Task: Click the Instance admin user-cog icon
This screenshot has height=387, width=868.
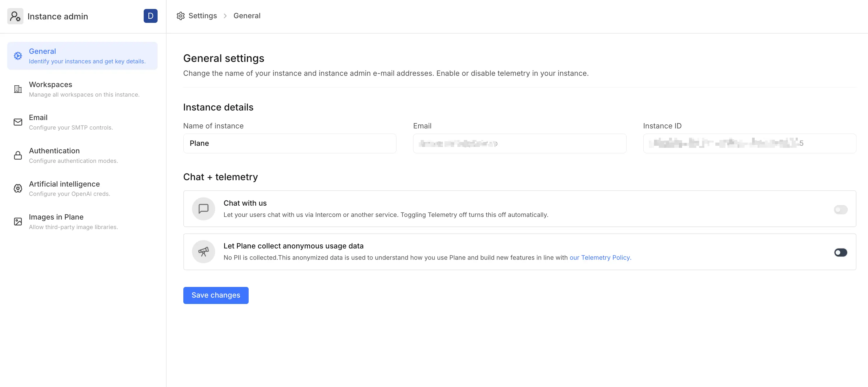Action: pyautogui.click(x=15, y=16)
